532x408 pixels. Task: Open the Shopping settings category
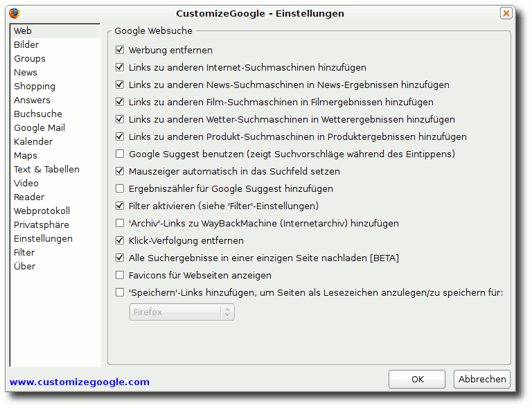[55, 87]
